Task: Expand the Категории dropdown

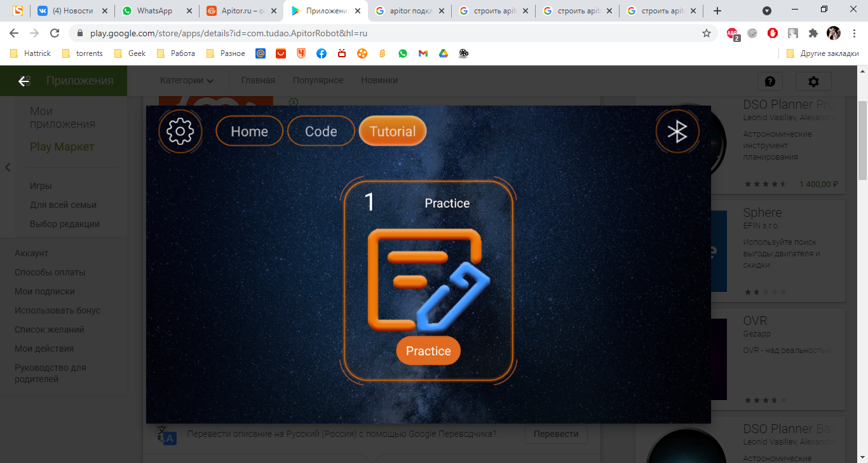Action: tap(186, 80)
